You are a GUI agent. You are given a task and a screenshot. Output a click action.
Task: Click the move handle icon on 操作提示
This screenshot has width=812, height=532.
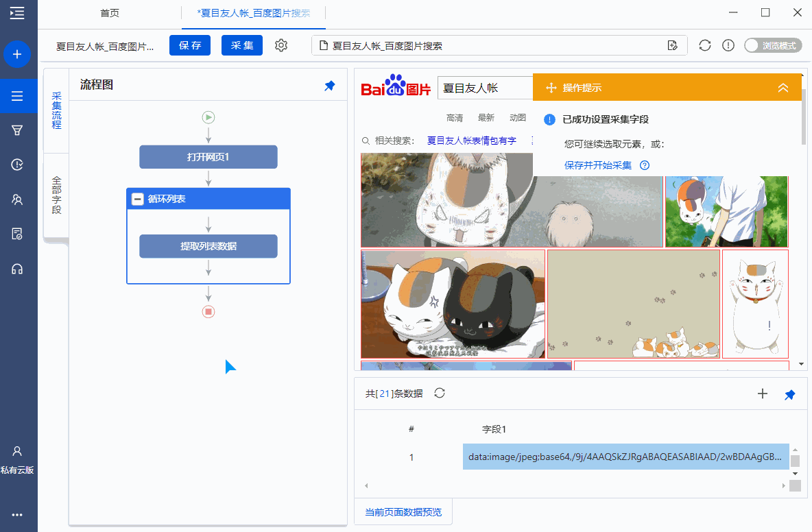click(x=551, y=88)
